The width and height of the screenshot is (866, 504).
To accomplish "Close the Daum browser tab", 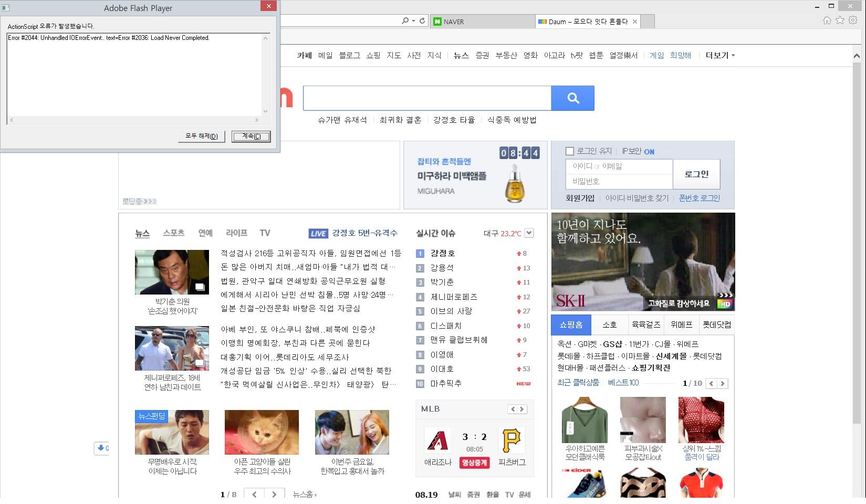I will click(x=635, y=22).
